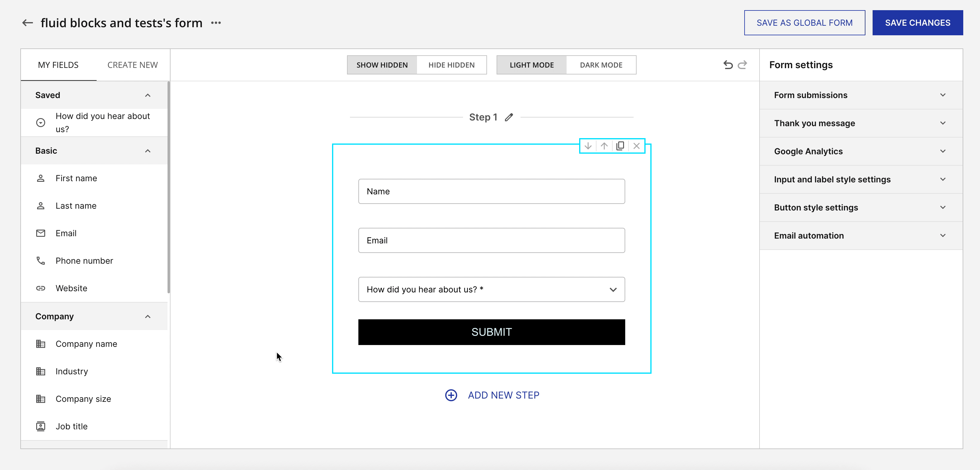Click the pencil icon to rename Step 1
This screenshot has width=980, height=470.
pyautogui.click(x=509, y=117)
